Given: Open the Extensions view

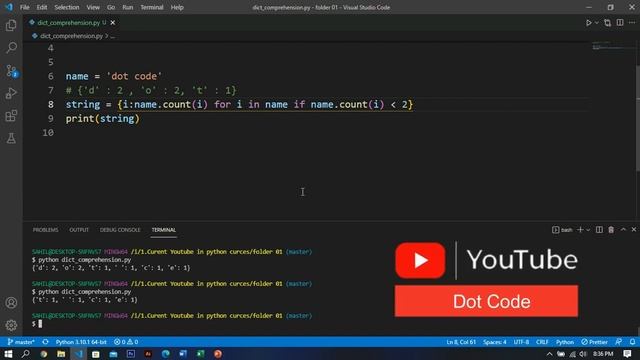Looking at the screenshot, I should click(x=11, y=116).
